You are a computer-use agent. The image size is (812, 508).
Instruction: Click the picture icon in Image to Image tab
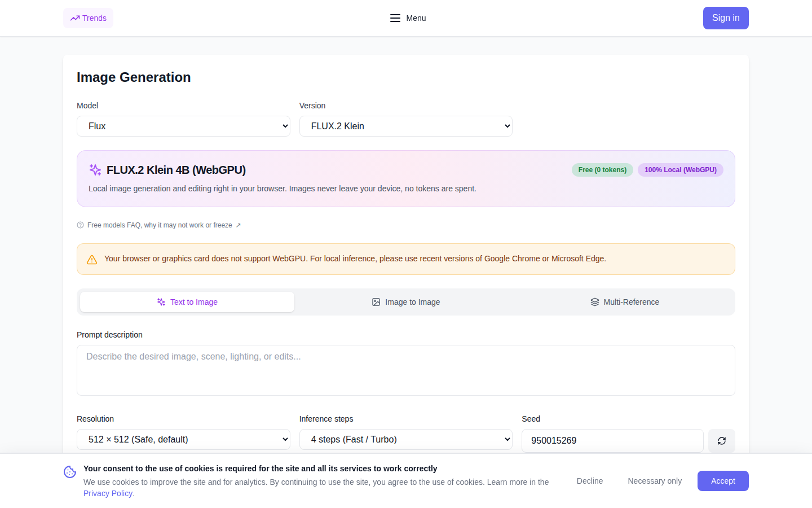(376, 302)
